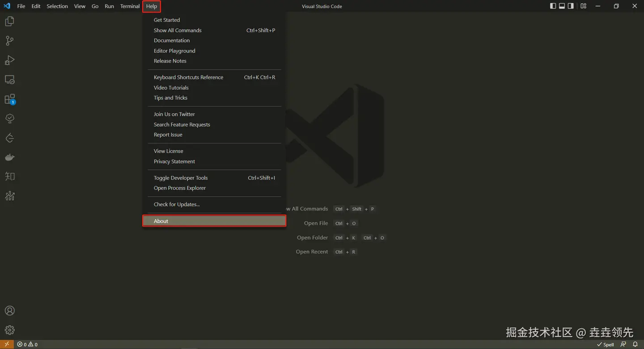The width and height of the screenshot is (644, 349).
Task: Select Show All Commands menu entry
Action: pyautogui.click(x=214, y=30)
